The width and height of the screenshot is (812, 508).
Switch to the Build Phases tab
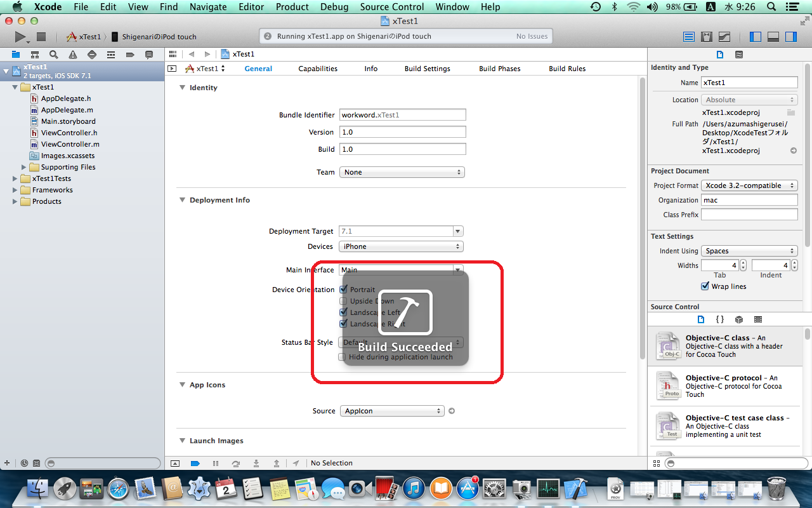500,69
